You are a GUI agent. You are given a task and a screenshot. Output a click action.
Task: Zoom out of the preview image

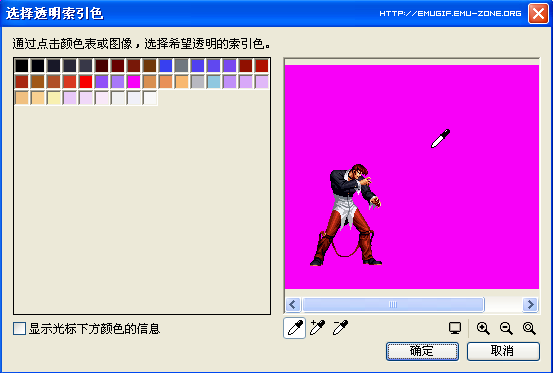(506, 328)
